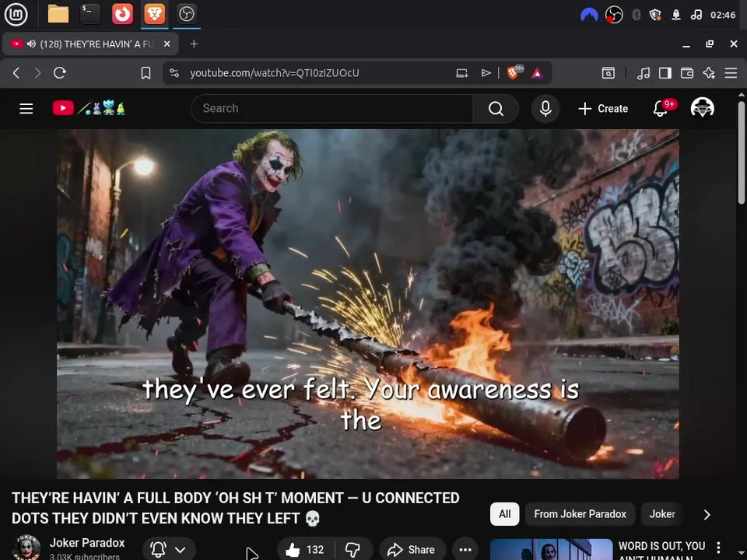747x560 pixels.
Task: Open the Files folder launcher in the panel
Action: click(58, 14)
